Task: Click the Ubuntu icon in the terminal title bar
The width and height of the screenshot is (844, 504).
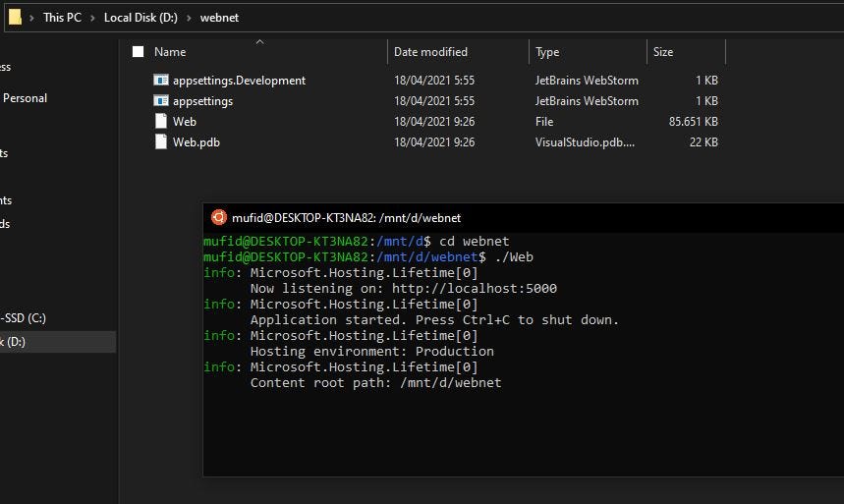Action: 218,217
